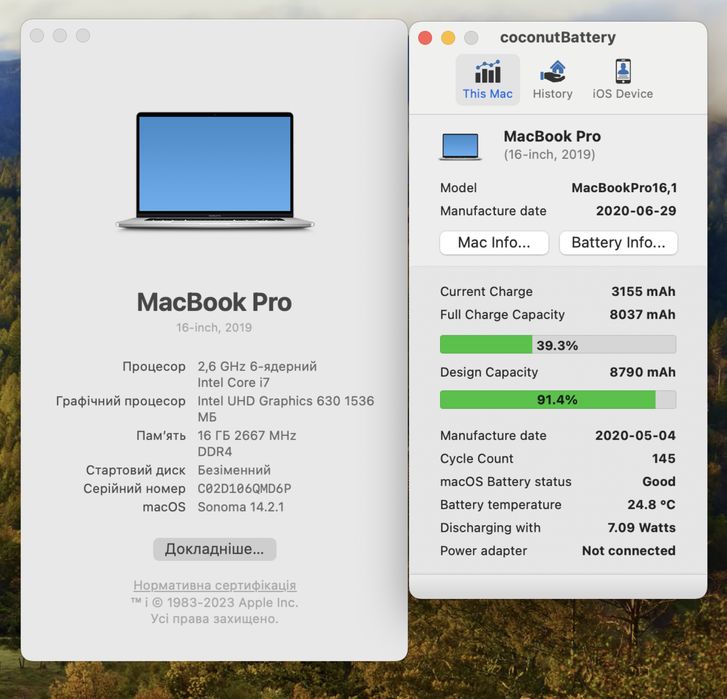Click the (16-inch, 2019) text in coconutBattery
This screenshot has width=727, height=699.
549,154
